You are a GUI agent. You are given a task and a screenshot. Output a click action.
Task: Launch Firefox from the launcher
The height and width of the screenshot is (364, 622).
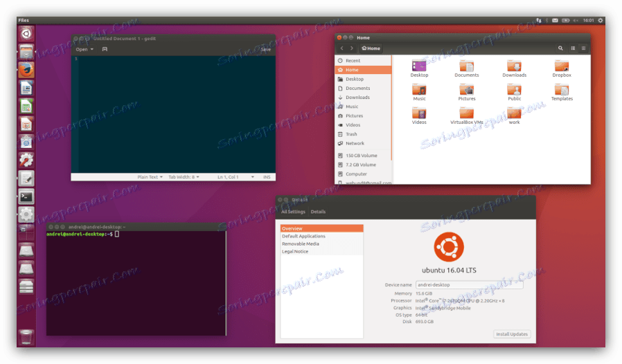(26, 70)
